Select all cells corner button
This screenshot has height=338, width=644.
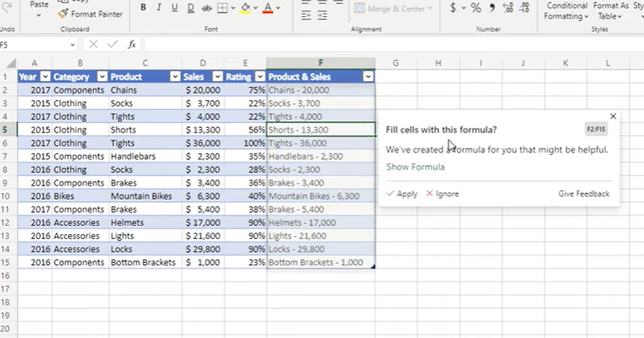(11, 63)
